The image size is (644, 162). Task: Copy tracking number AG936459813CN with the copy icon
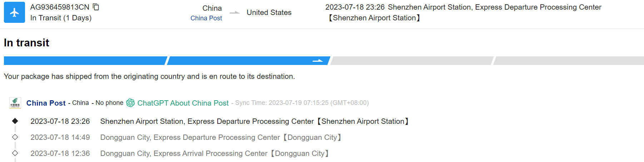96,7
